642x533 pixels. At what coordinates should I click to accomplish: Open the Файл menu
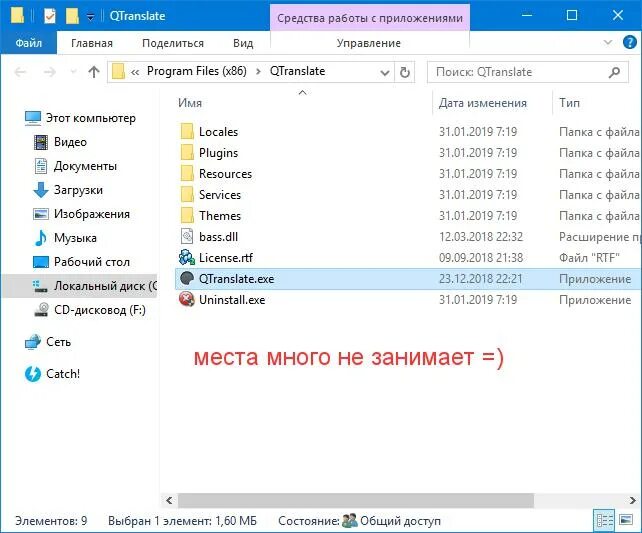pyautogui.click(x=28, y=43)
